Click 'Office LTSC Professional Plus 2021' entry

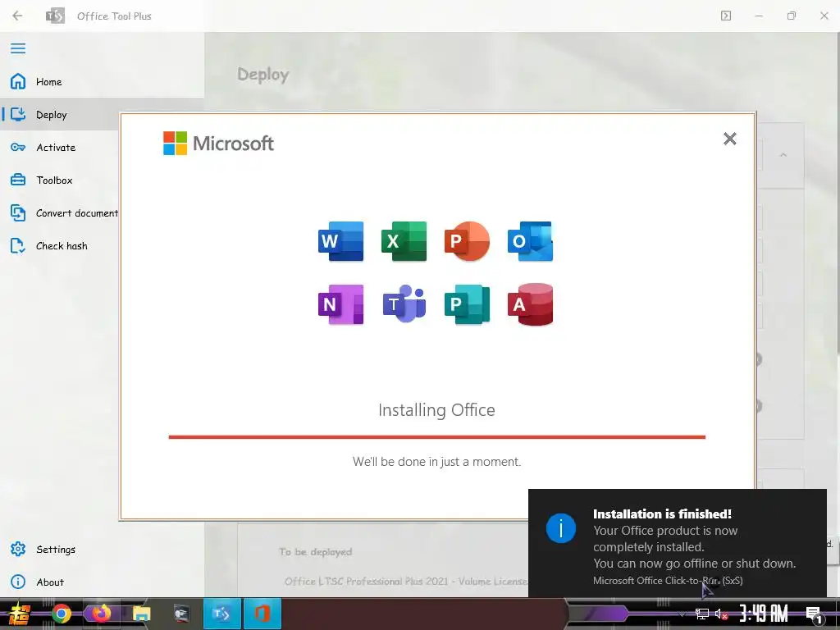click(405, 582)
